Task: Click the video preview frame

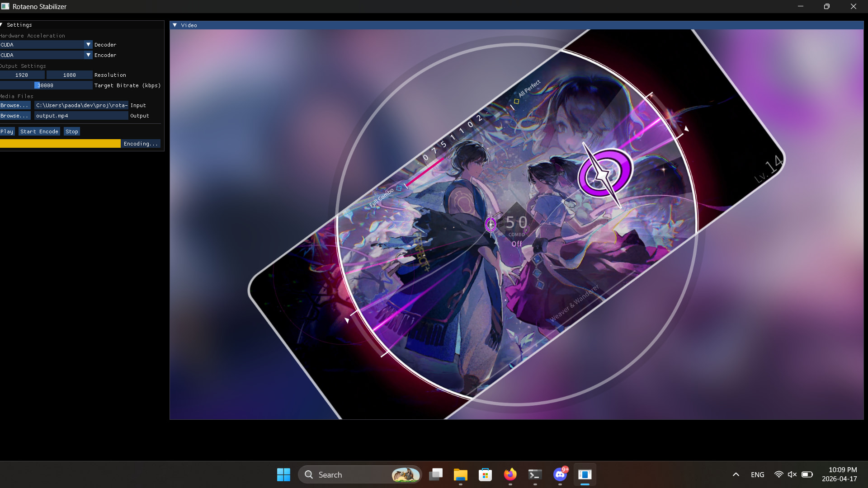Action: point(516,225)
